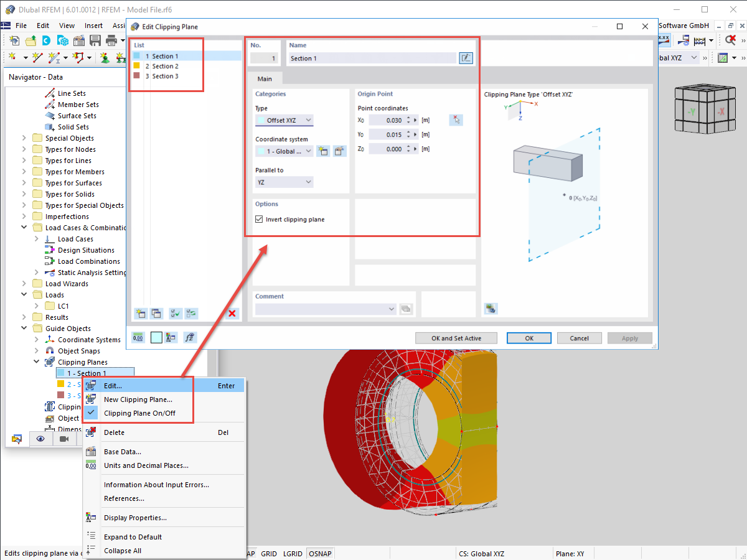This screenshot has width=747, height=560.
Task: Toggle GRID in the status bar
Action: (269, 553)
